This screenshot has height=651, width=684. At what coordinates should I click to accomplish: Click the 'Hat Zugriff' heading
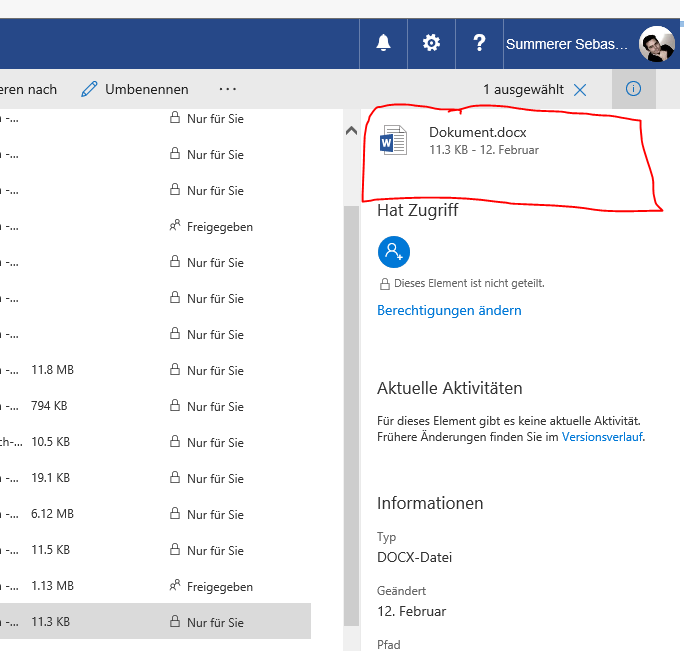point(417,210)
